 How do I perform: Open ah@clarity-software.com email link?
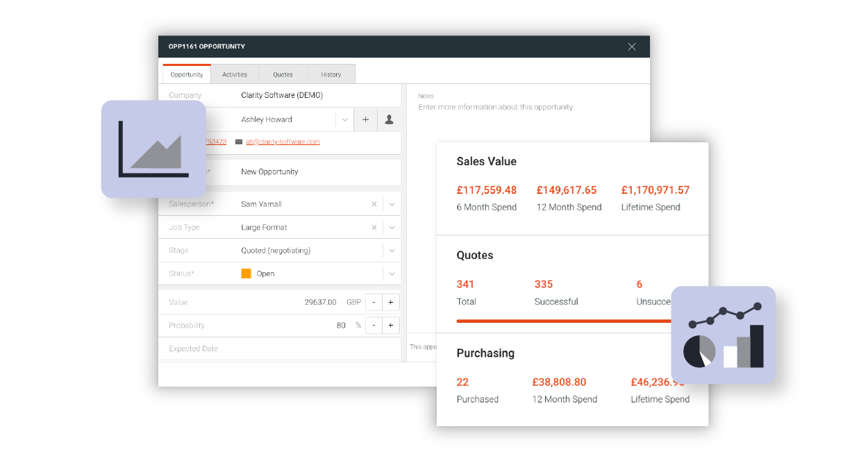(x=283, y=142)
